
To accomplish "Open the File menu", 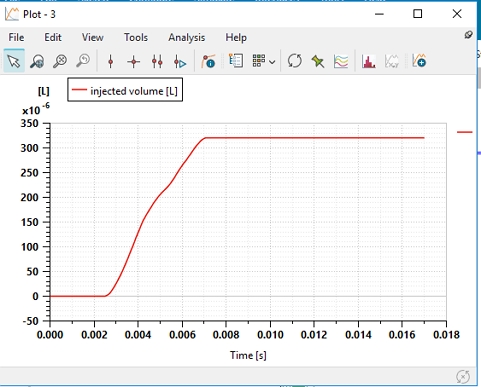I will click(16, 37).
